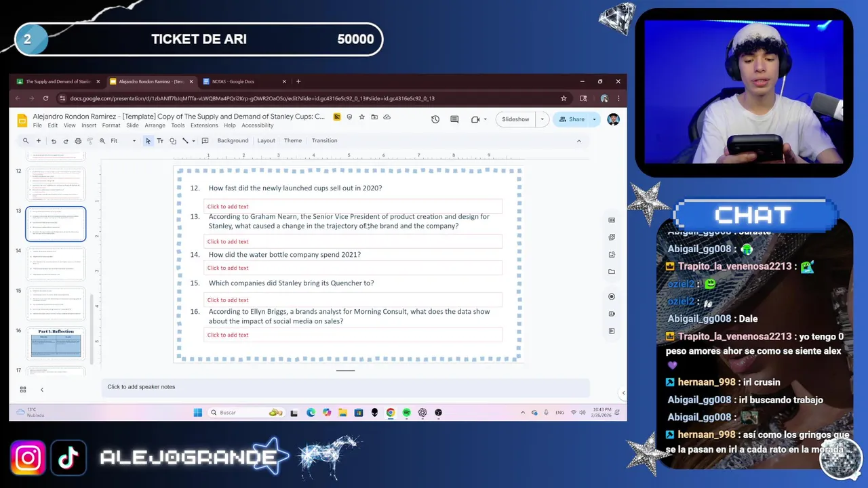Print the presentation
Viewport: 868px width, 488px height.
(x=78, y=141)
